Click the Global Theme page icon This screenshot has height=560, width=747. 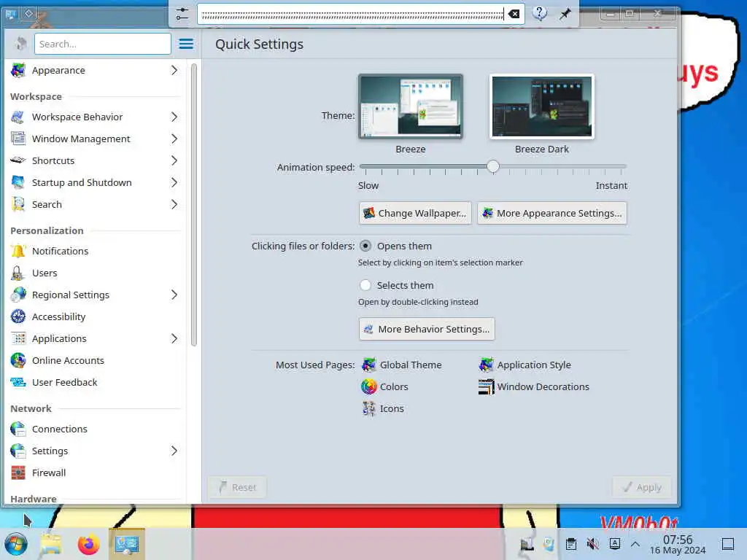368,365
